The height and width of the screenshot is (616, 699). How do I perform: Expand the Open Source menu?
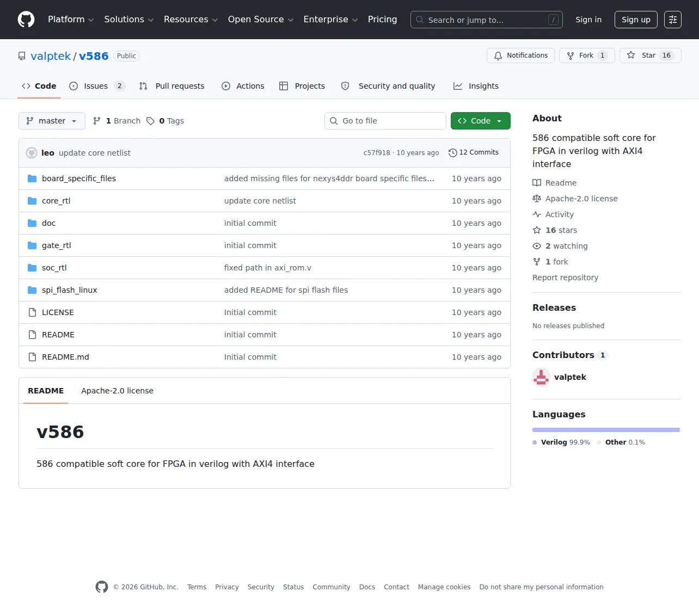[x=261, y=20]
